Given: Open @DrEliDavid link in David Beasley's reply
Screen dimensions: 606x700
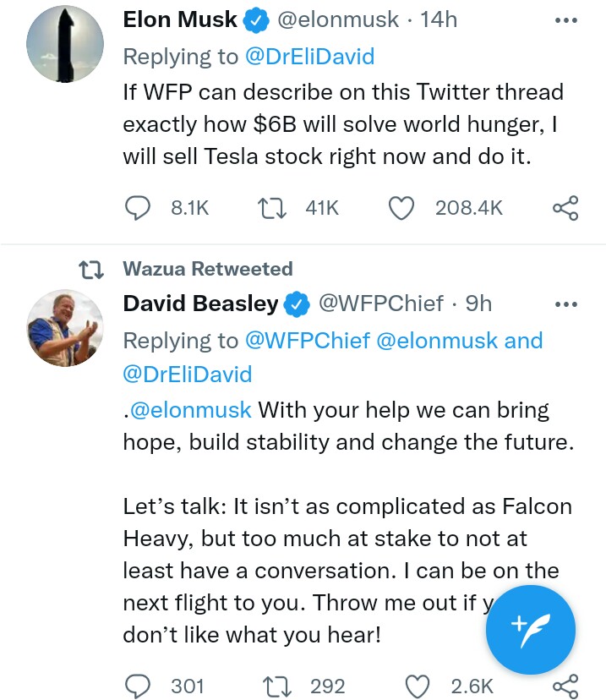Looking at the screenshot, I should (x=188, y=373).
